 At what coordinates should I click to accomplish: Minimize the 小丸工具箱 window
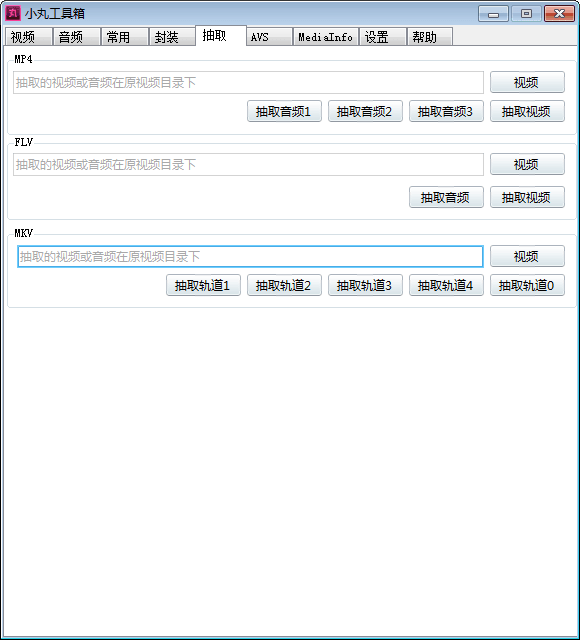pyautogui.click(x=493, y=14)
